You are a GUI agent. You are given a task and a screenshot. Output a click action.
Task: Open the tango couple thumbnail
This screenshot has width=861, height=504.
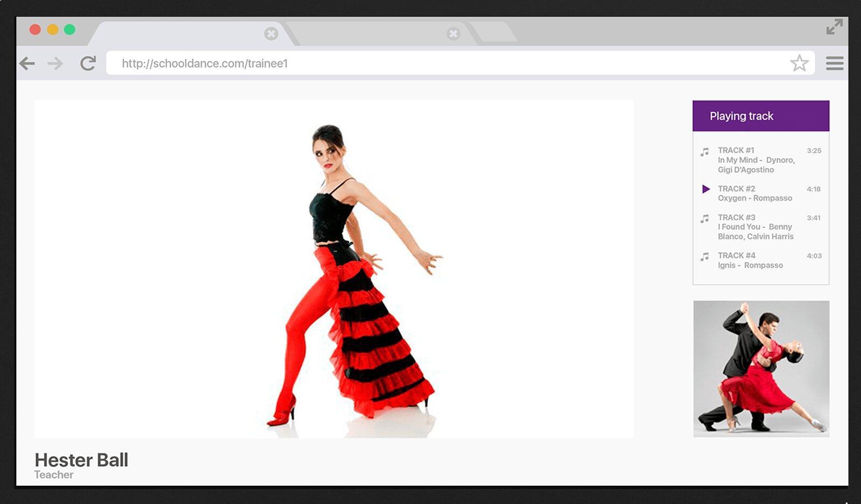[x=761, y=368]
